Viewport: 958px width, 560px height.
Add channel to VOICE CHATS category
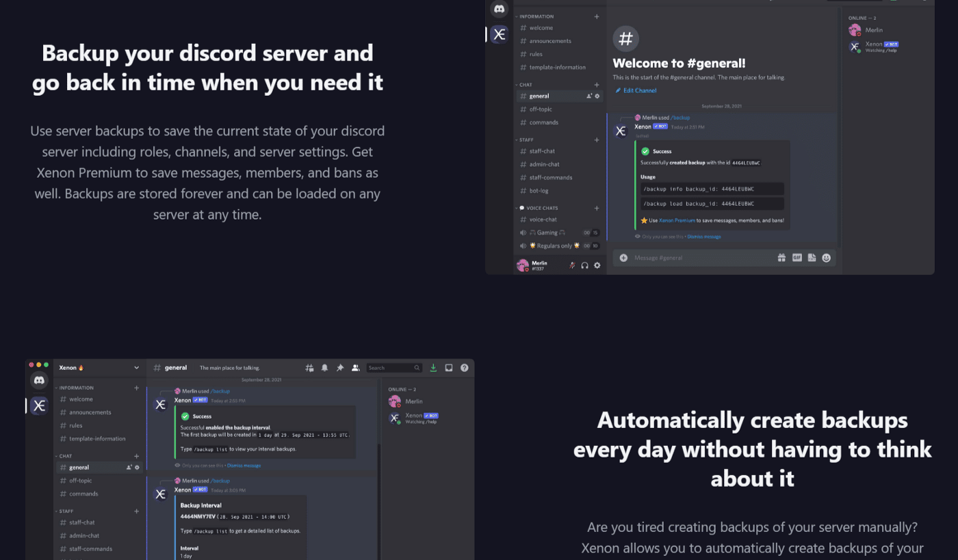click(597, 208)
